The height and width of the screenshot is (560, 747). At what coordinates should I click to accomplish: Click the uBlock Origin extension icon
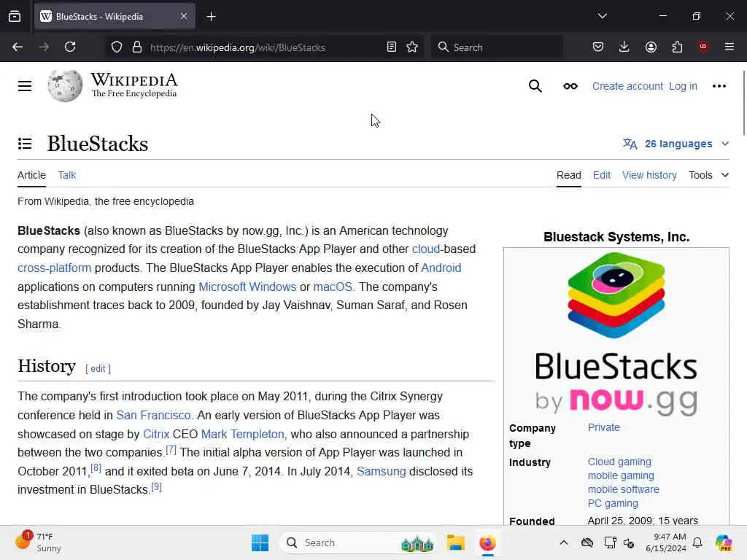coord(703,47)
